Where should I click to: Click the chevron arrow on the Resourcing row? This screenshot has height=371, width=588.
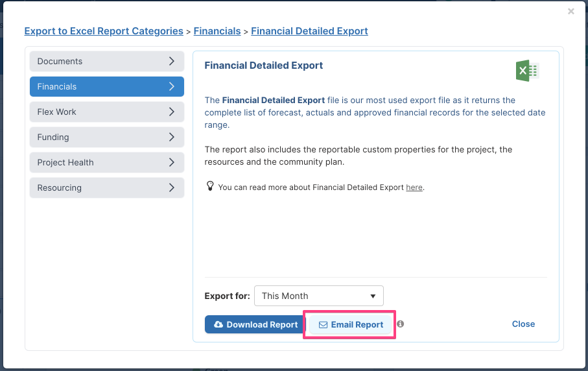[x=172, y=187]
